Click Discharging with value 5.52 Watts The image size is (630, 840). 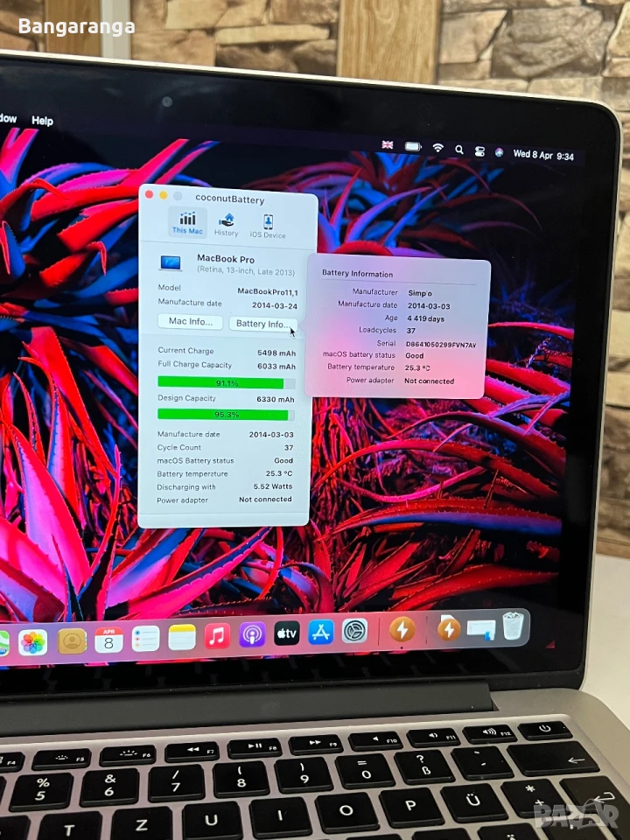[273, 486]
